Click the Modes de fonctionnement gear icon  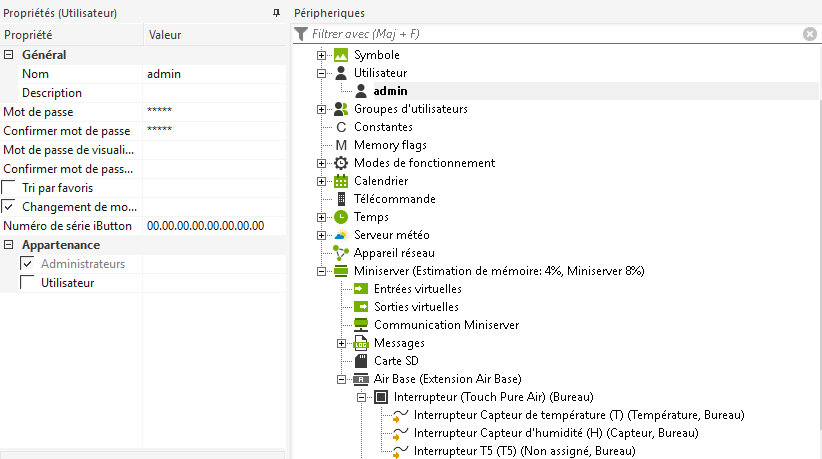[x=341, y=163]
